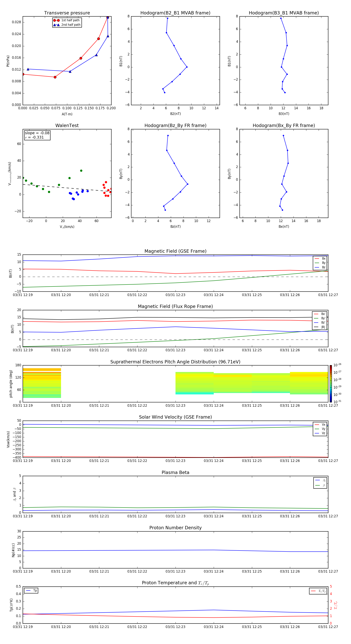
Task: Click the 'B3(nT)' axis label
Action: (284, 114)
